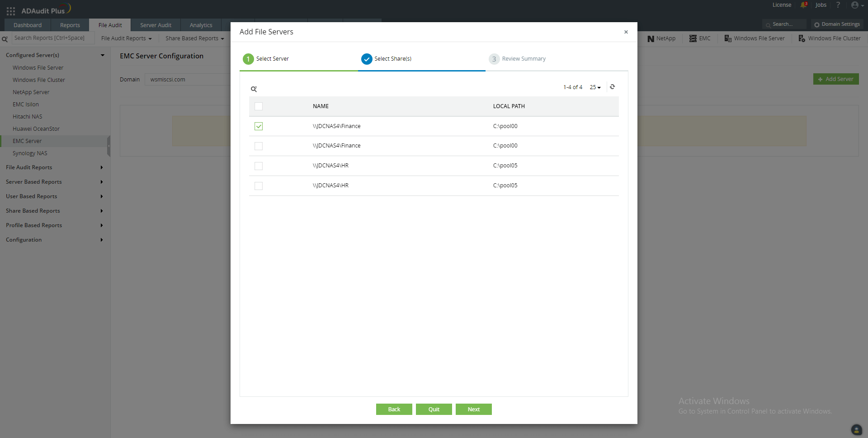The width and height of the screenshot is (868, 438).
Task: Expand File Audit Reports sidebar section
Action: click(54, 167)
